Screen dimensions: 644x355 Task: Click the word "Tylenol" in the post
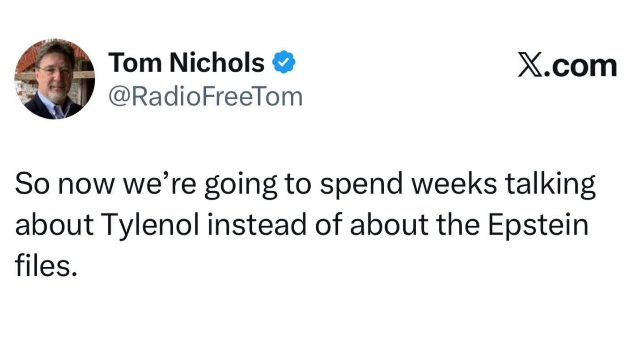(x=152, y=226)
